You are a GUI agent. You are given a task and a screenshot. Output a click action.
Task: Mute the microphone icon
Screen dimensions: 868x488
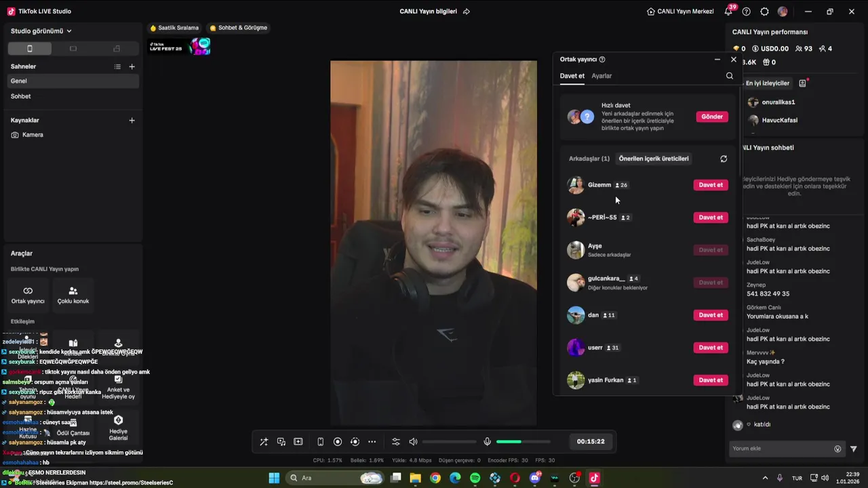[487, 442]
